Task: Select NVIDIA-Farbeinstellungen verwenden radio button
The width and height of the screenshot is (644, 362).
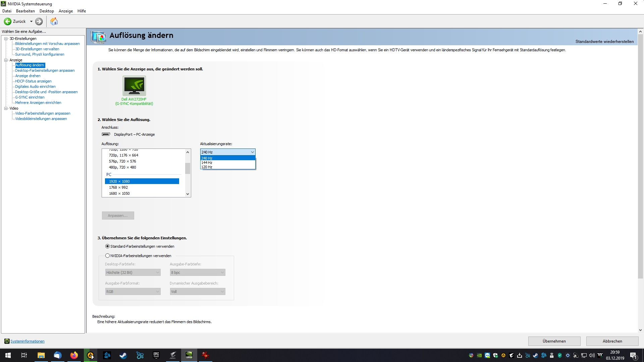Action: coord(107,256)
